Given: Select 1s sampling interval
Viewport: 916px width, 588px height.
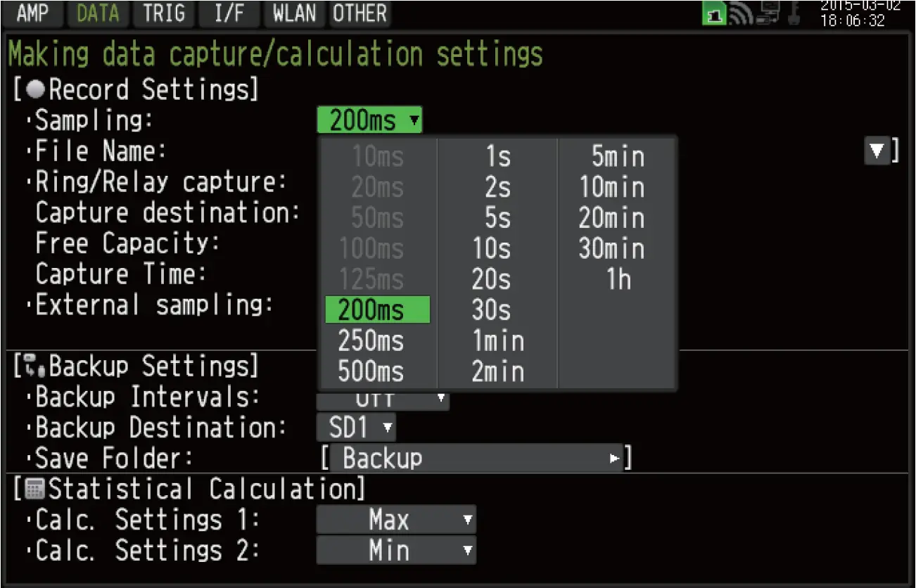Looking at the screenshot, I should pyautogui.click(x=497, y=157).
